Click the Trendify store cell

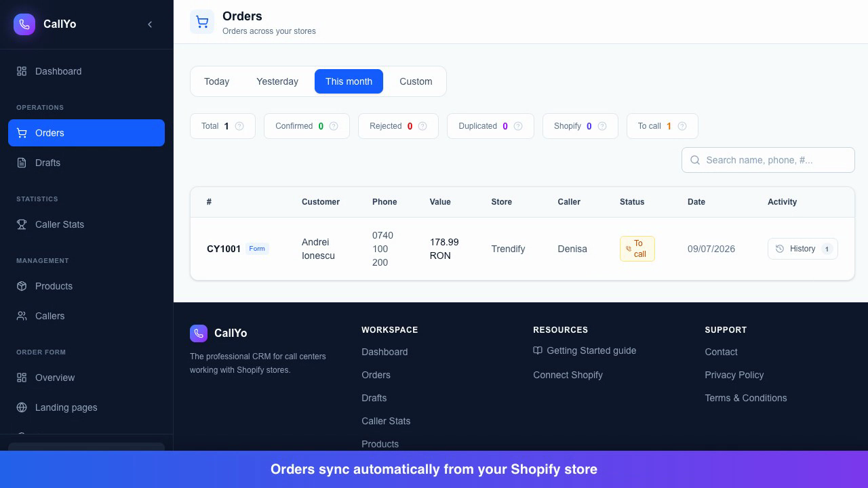[509, 249]
